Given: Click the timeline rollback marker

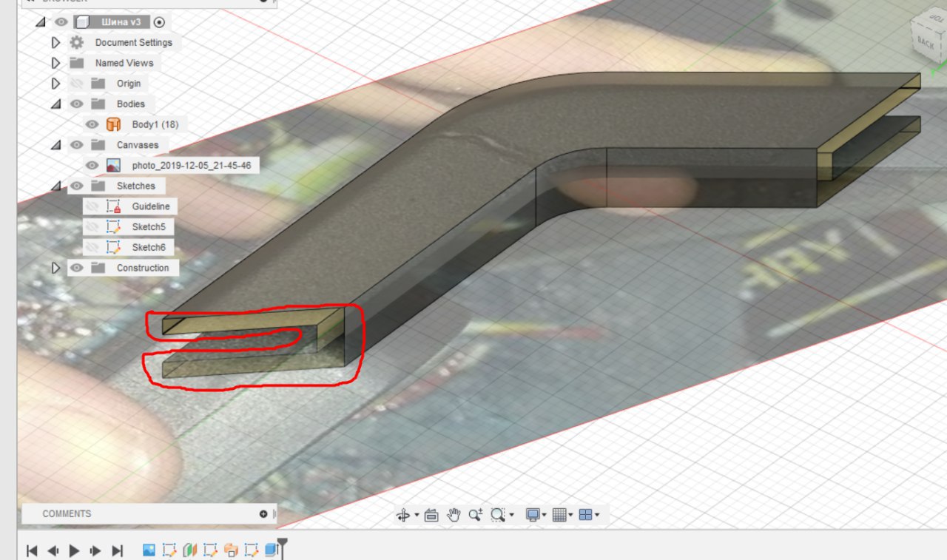Looking at the screenshot, I should tap(282, 549).
